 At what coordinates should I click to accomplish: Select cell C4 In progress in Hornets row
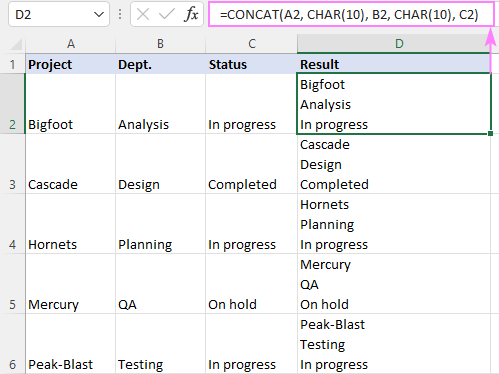[251, 224]
